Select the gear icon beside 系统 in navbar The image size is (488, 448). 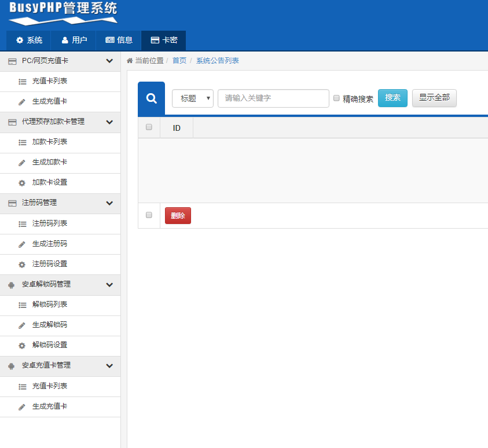pos(19,41)
